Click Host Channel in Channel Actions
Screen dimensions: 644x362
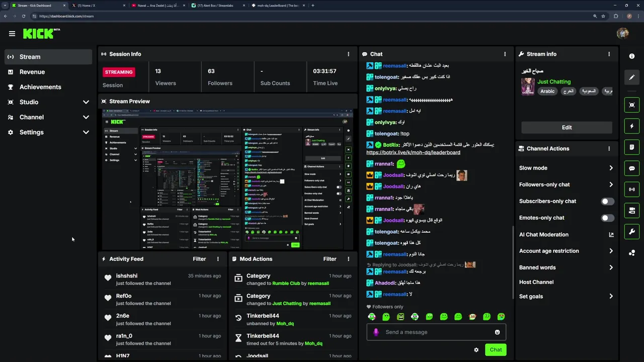pyautogui.click(x=536, y=282)
